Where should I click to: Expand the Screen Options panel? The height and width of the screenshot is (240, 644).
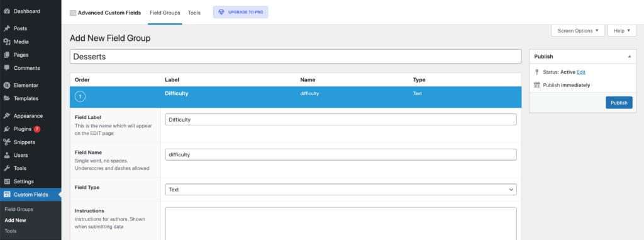[x=578, y=31]
